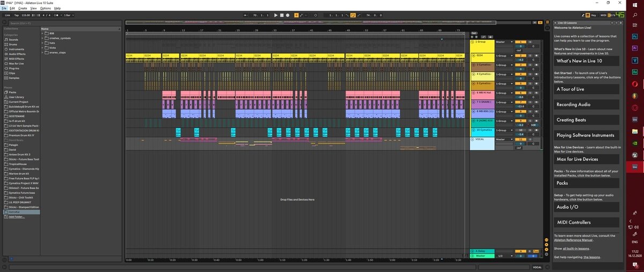The image size is (644, 272).
Task: Open the Edit menu
Action: [12, 9]
